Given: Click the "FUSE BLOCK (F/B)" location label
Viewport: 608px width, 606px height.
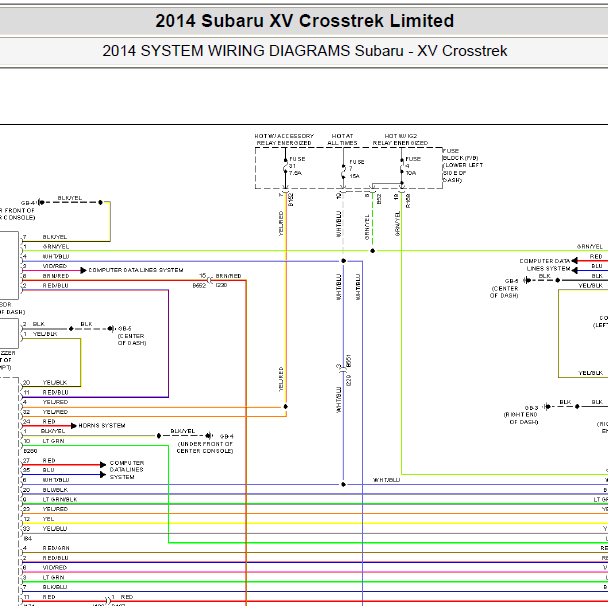Looking at the screenshot, I should coord(463,165).
